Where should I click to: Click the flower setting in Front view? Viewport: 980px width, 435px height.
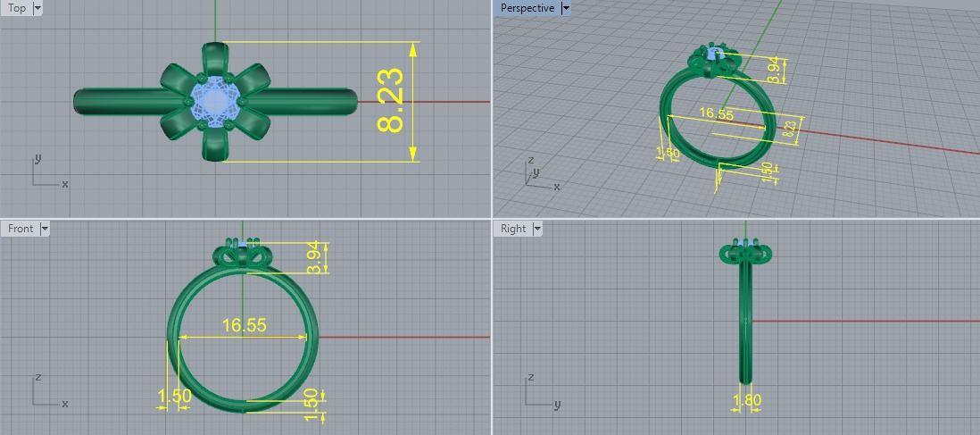pos(243,255)
